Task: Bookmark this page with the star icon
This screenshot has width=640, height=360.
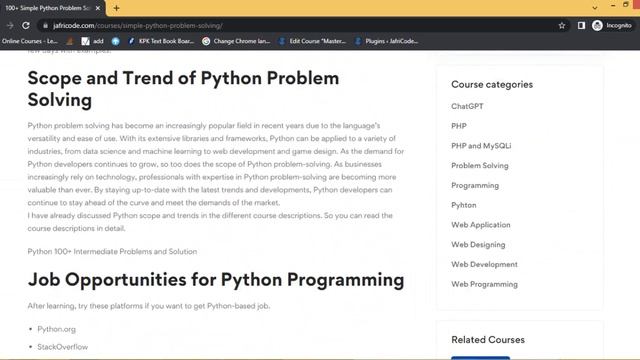Action: [562, 25]
